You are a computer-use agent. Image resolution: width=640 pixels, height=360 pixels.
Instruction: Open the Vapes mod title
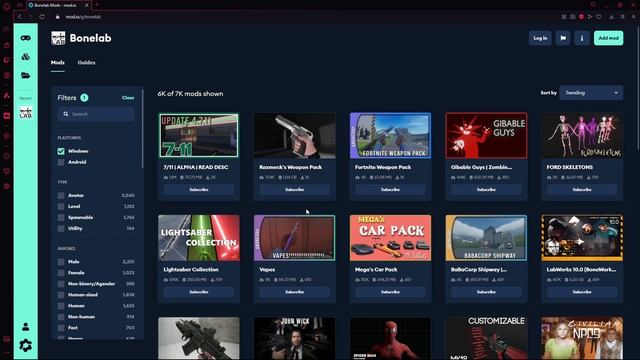[267, 270]
